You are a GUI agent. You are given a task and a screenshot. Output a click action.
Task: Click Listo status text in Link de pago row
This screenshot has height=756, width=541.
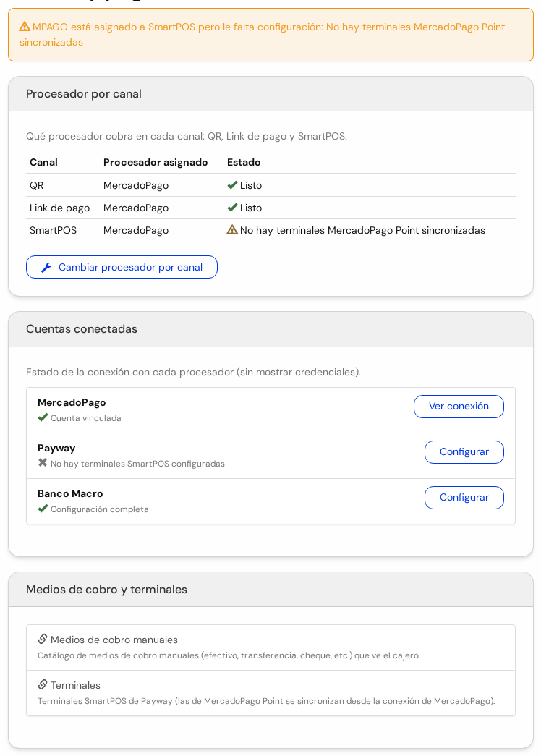pyautogui.click(x=251, y=208)
